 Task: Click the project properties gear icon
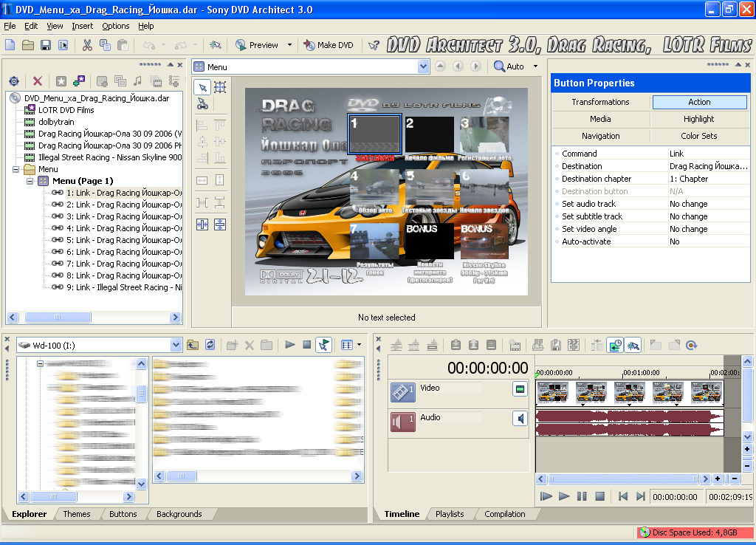tap(14, 81)
